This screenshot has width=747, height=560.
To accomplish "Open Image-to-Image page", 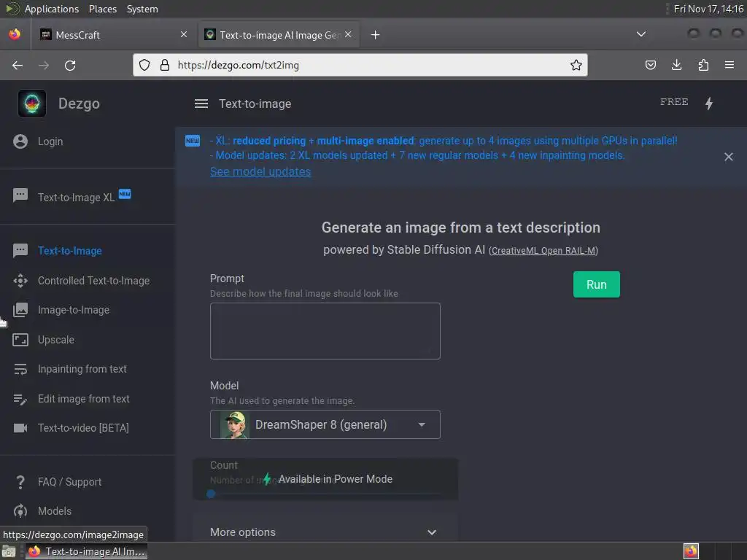I will tap(74, 310).
